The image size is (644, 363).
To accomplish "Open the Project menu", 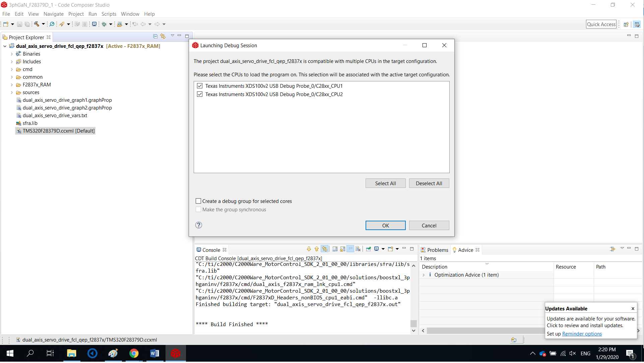I will coord(76,14).
